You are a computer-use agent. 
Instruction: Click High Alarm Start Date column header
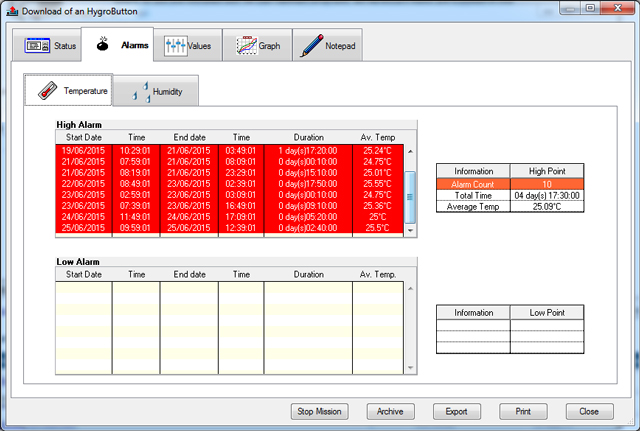click(x=84, y=137)
